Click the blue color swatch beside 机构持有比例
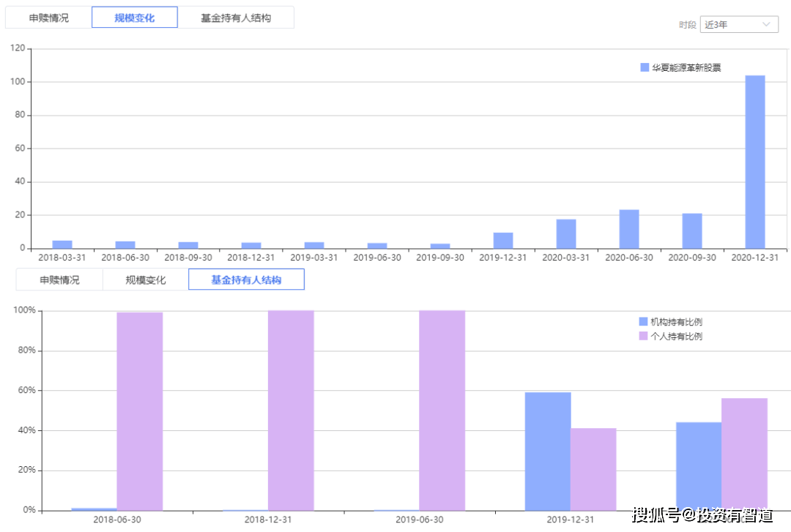Screen dimensions: 791x532 tap(643, 322)
